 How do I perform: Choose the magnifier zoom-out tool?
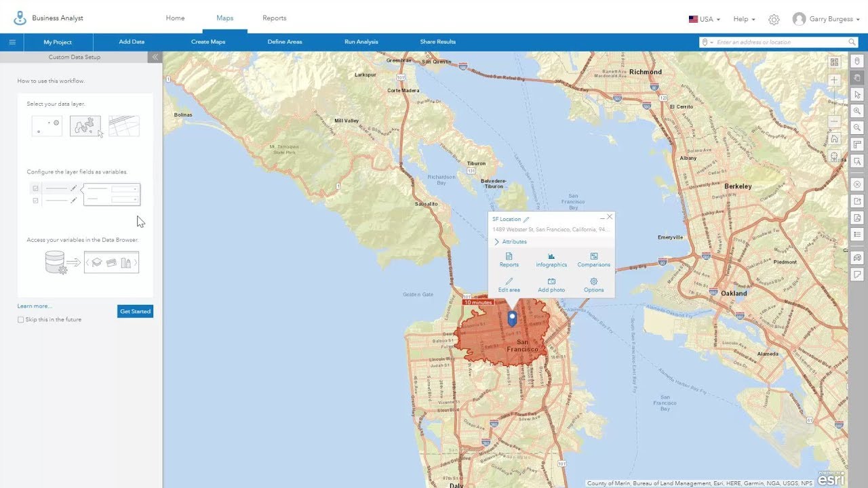coord(857,127)
